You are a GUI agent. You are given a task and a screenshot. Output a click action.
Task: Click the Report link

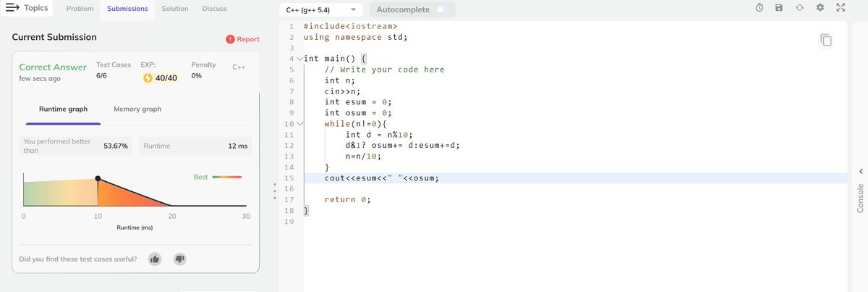pos(248,39)
